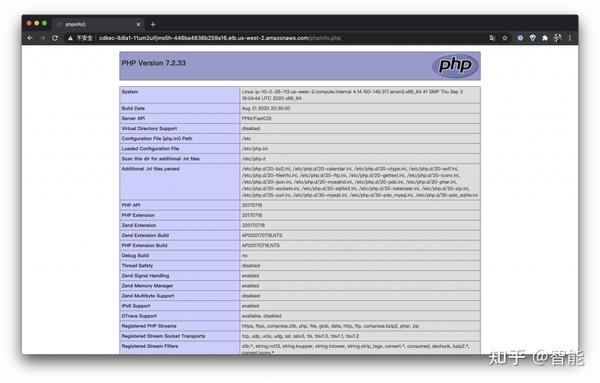Select the PHP API label

131,205
